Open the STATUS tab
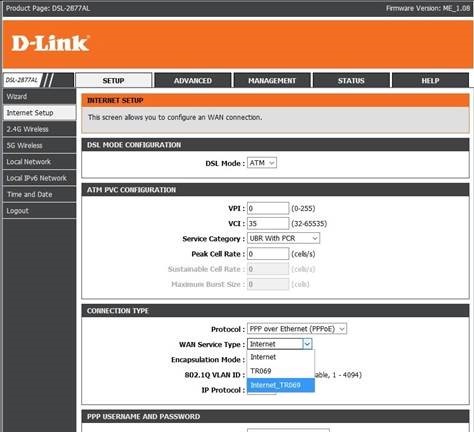The height and width of the screenshot is (432, 474). click(351, 80)
